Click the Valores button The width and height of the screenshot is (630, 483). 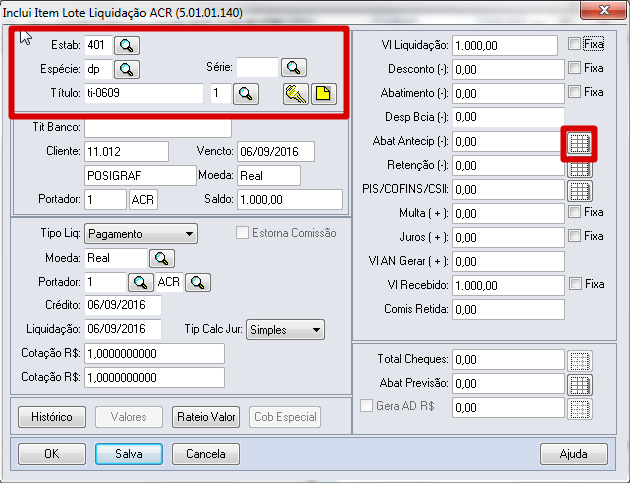click(x=129, y=417)
